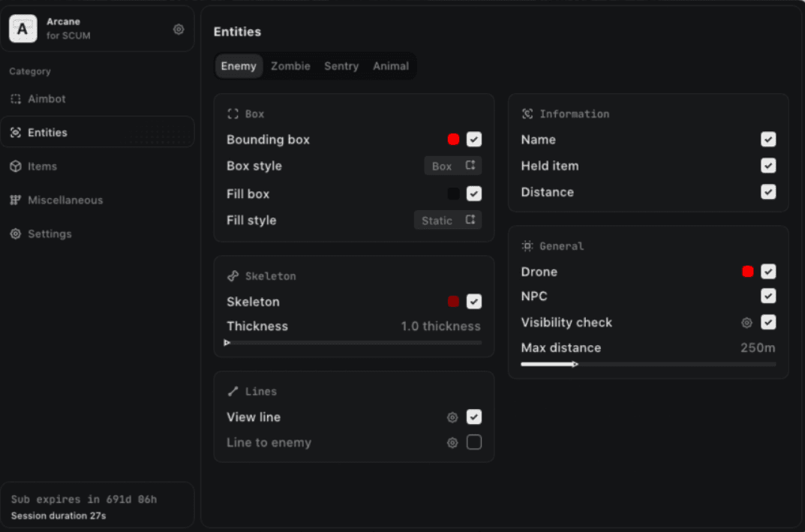Screen dimensions: 805x532
Task: Open the Box style dropdown
Action: 452,166
